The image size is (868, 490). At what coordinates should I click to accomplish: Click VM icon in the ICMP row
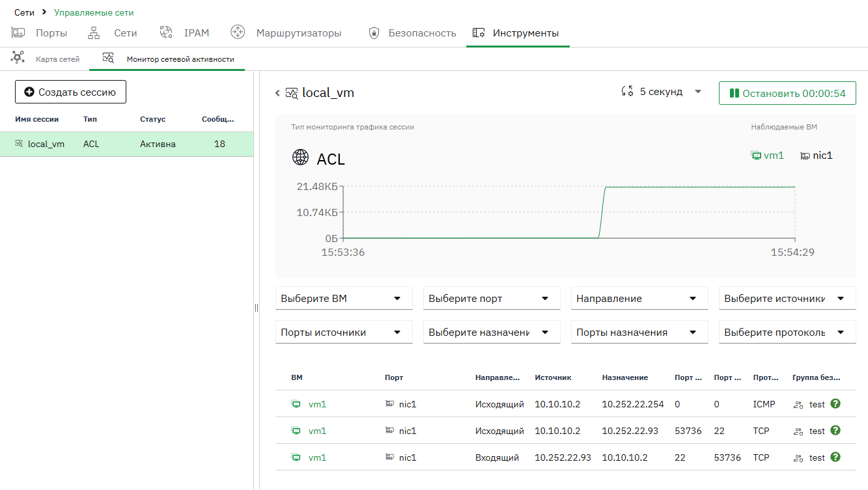click(x=296, y=404)
